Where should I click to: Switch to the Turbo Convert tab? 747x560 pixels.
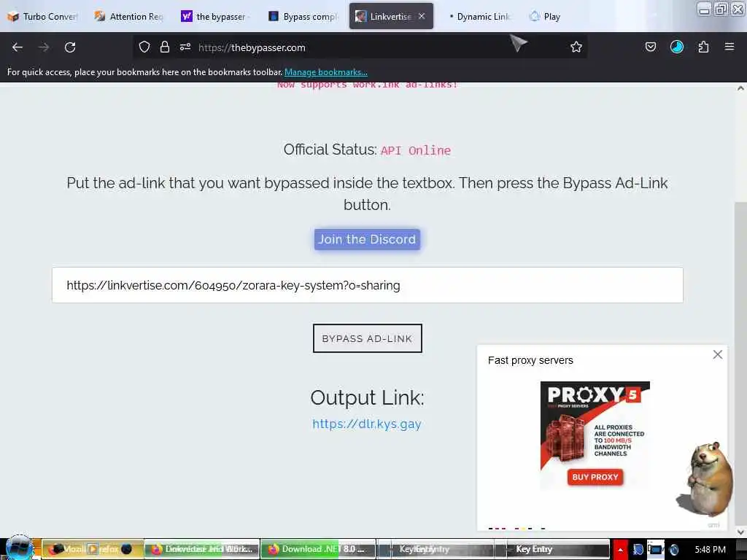43,16
